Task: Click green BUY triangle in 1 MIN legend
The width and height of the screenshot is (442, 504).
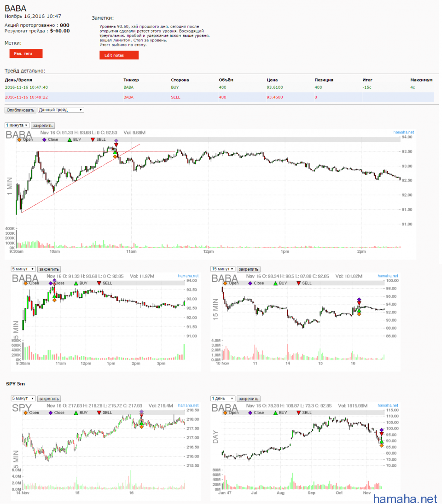Action: coord(70,140)
